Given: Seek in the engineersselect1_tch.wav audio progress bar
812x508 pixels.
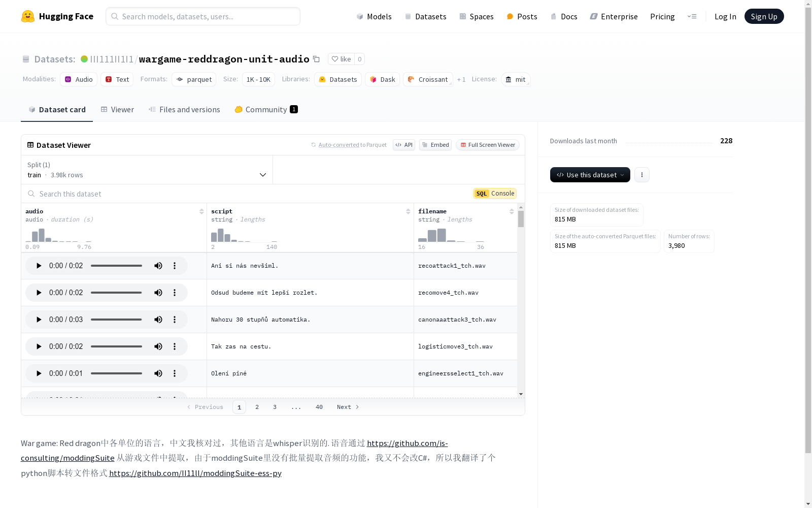Looking at the screenshot, I should 116,373.
